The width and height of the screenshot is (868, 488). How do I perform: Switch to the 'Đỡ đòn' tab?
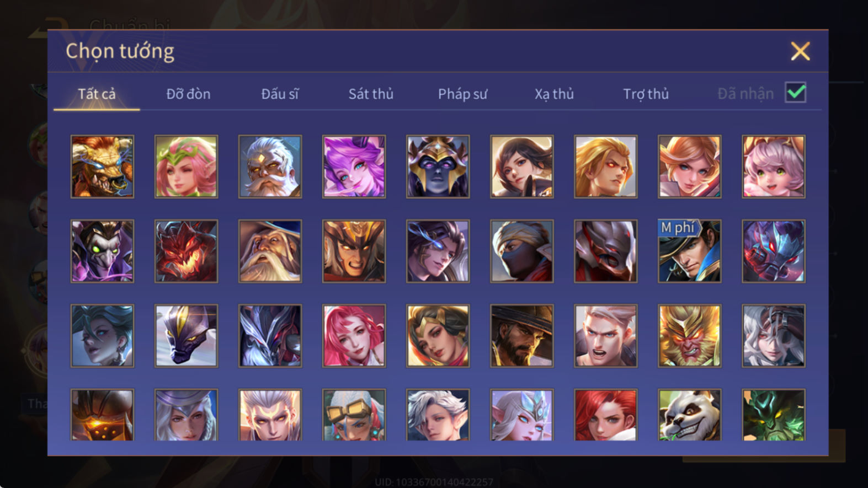188,94
